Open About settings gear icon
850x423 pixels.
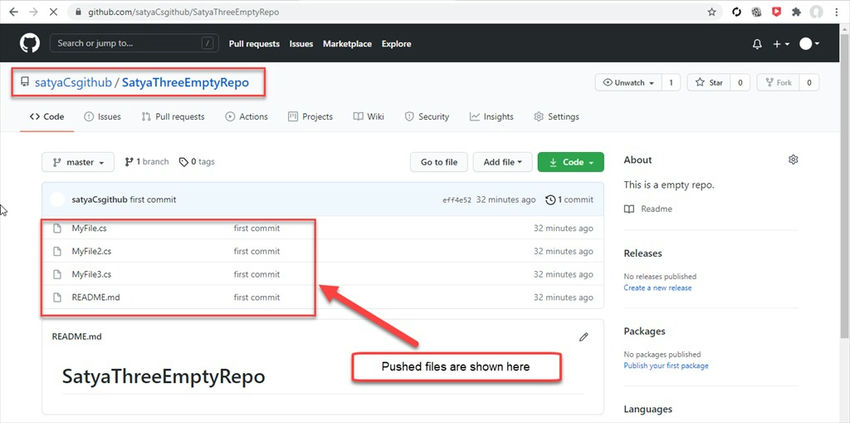click(793, 159)
